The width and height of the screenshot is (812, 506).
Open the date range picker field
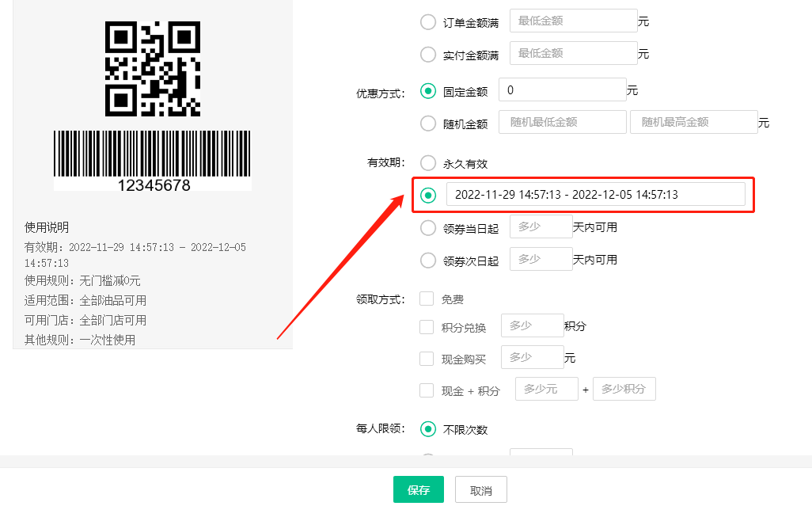coord(595,195)
